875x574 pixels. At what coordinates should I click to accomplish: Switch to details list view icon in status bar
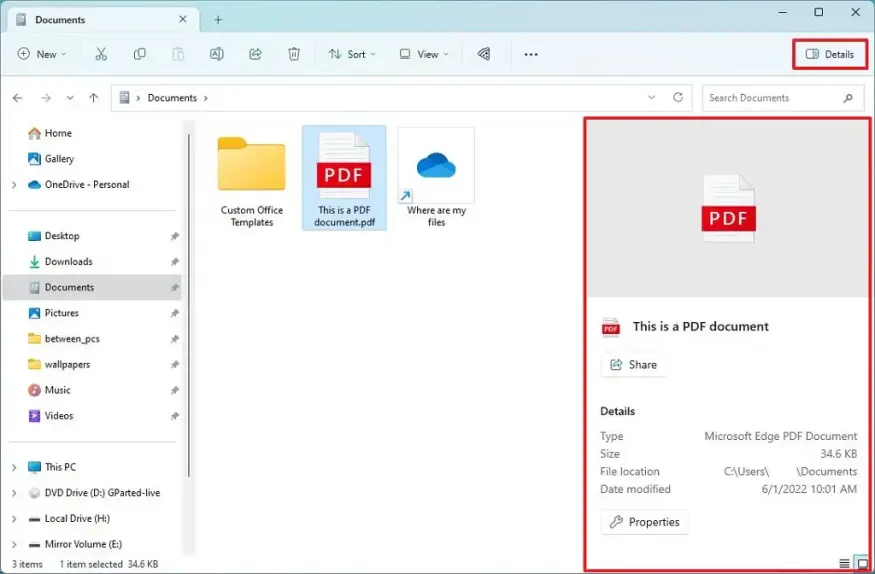[x=844, y=563]
